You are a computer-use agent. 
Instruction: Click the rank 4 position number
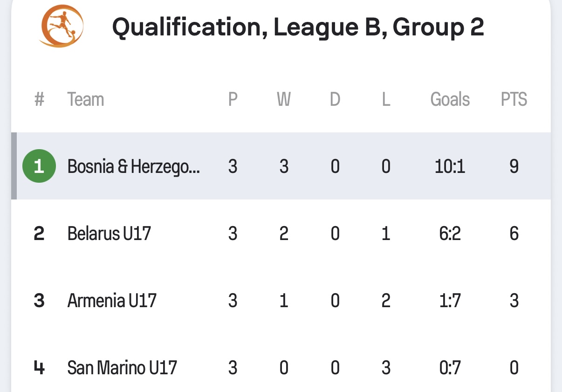(x=39, y=368)
